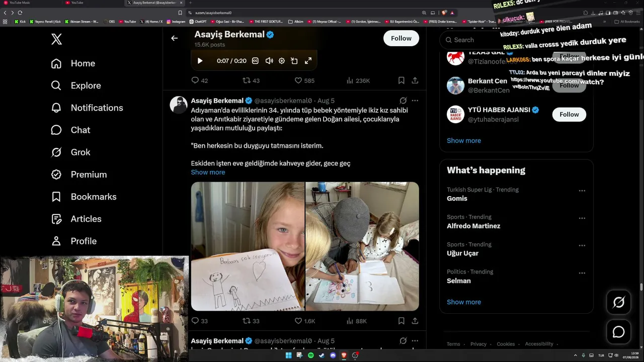644x362 pixels.
Task: Open more options on the Adıyaman post
Action: coord(415,101)
